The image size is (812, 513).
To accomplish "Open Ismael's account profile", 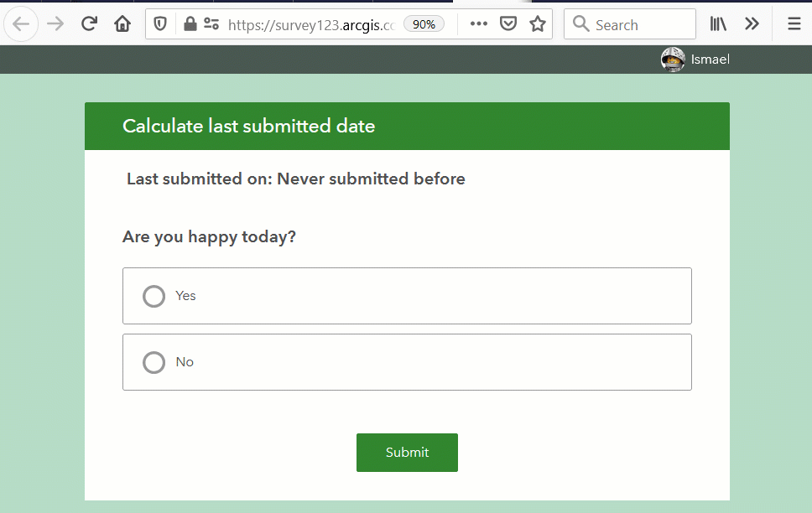I will pyautogui.click(x=695, y=59).
